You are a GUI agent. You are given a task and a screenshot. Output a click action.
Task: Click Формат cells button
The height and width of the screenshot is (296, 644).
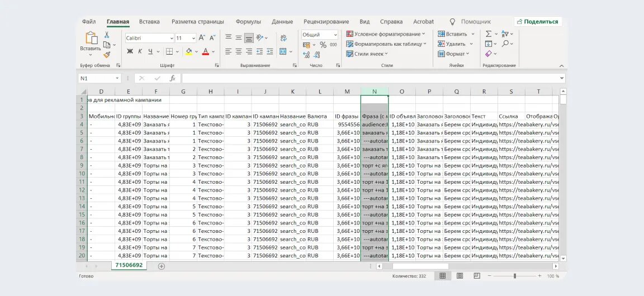(453, 54)
